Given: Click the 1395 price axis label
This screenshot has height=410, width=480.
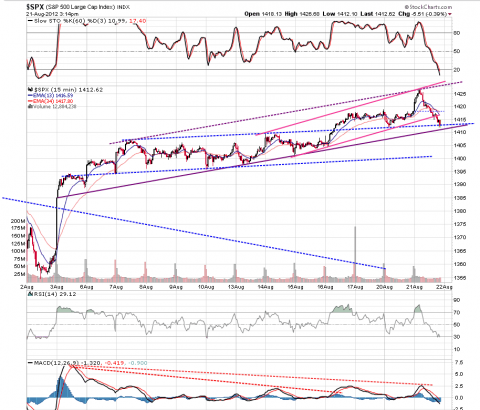Looking at the screenshot, I should 460,172.
